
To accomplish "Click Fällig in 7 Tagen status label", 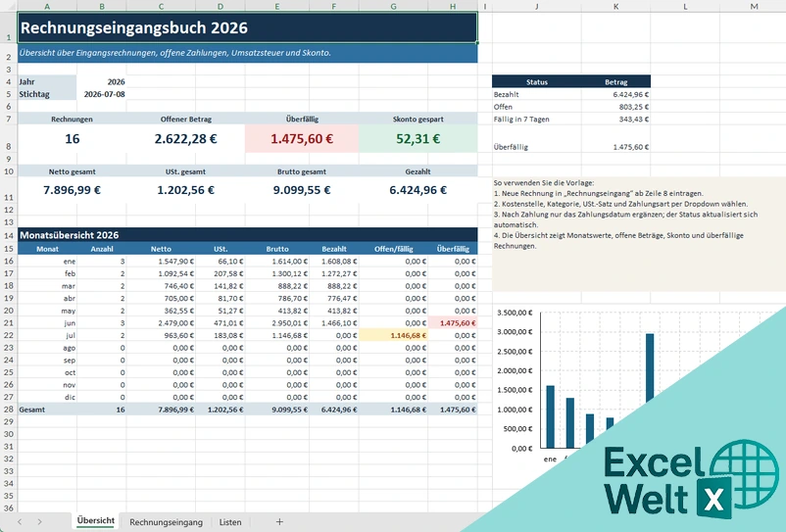I will tap(521, 120).
